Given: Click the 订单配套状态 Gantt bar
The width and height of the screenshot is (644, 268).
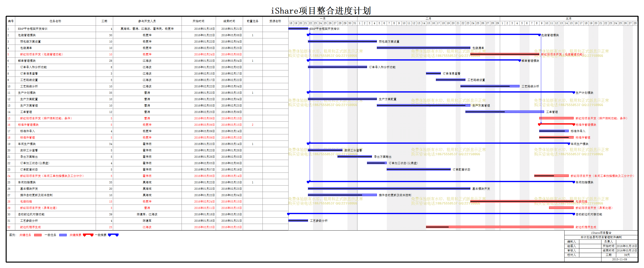Looking at the screenshot, I should point(418,169).
